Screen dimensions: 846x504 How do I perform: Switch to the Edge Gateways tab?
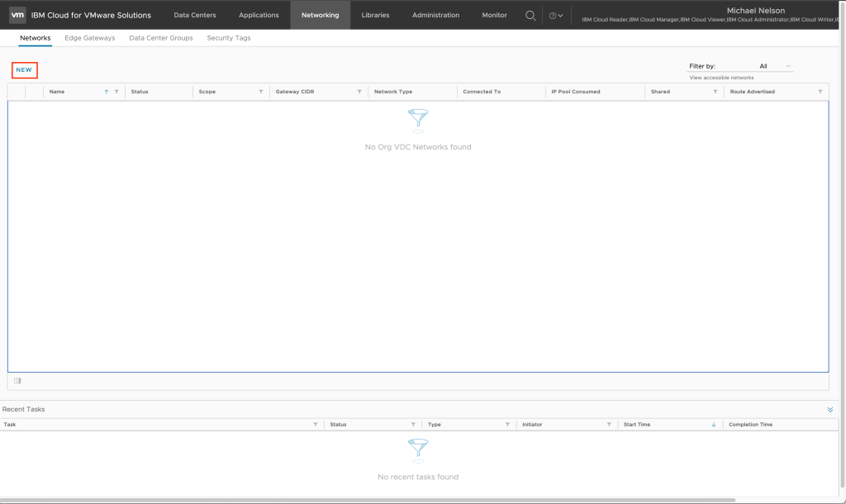click(90, 38)
